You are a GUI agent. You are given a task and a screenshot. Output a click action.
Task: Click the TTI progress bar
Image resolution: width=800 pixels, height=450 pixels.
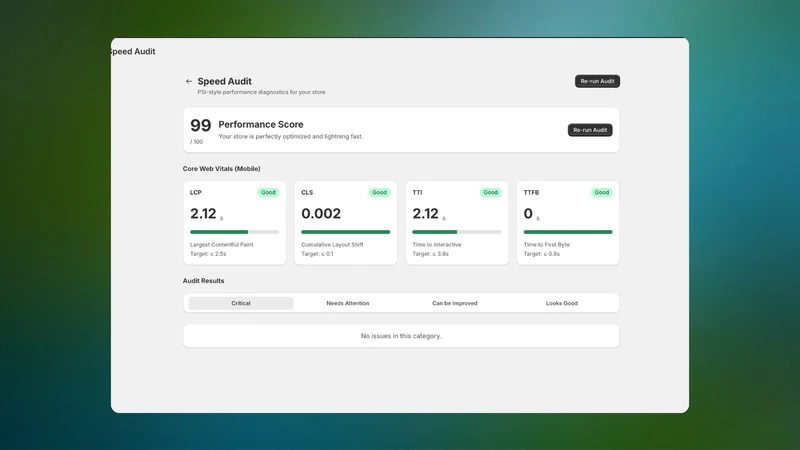click(457, 232)
